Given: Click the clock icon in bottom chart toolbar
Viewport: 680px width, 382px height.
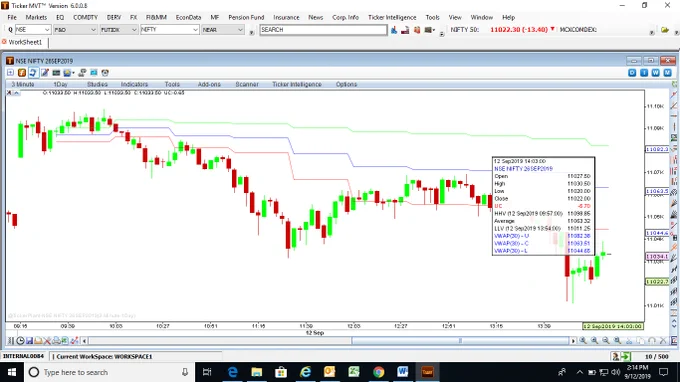Looking at the screenshot, I should pyautogui.click(x=20, y=341).
